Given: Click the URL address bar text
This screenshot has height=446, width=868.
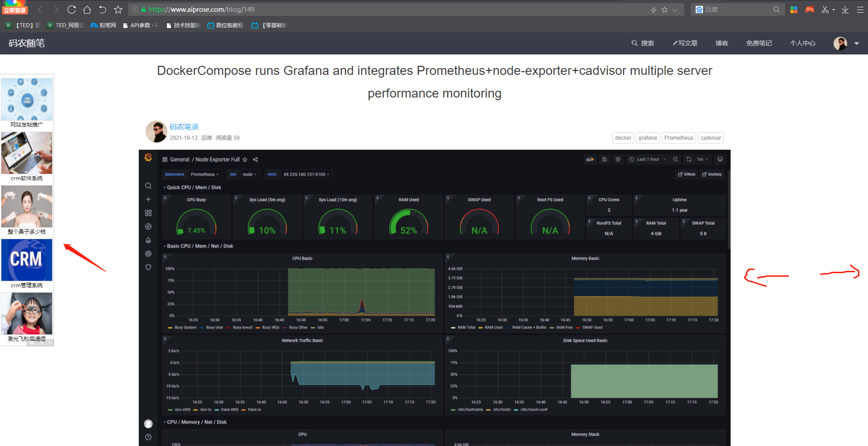Looking at the screenshot, I should click(x=201, y=10).
